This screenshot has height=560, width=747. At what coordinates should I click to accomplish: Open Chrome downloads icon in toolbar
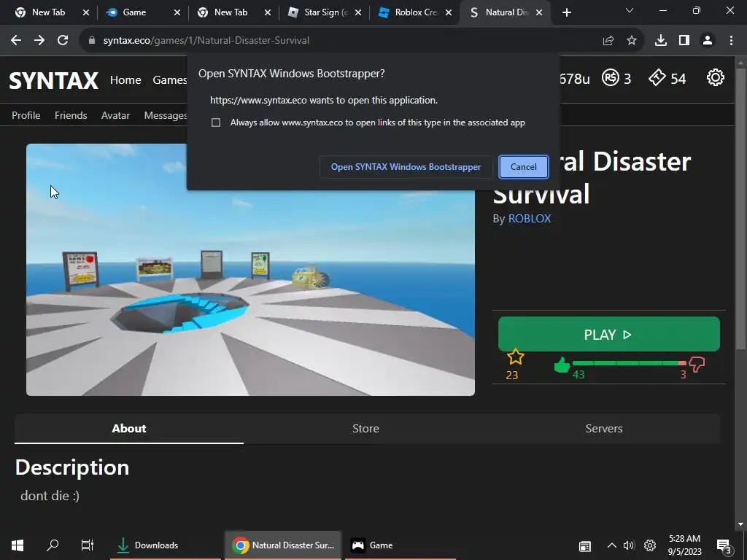pos(661,41)
